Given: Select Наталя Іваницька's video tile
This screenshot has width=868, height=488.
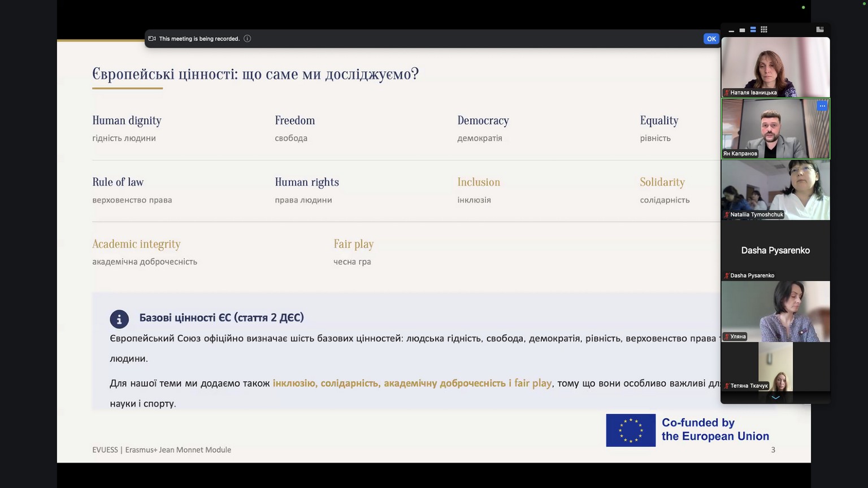Looking at the screenshot, I should click(775, 67).
